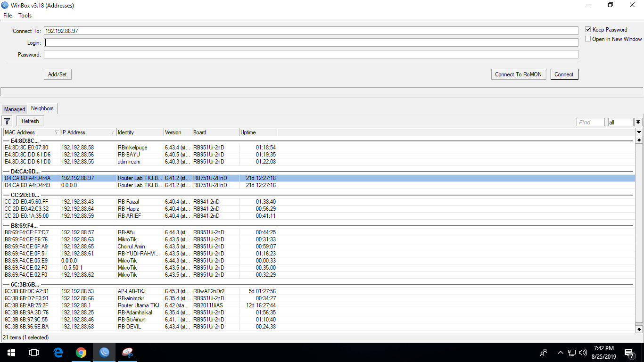644x362 pixels.
Task: Select the AP-LAB-TKJ row
Action: click(319, 291)
